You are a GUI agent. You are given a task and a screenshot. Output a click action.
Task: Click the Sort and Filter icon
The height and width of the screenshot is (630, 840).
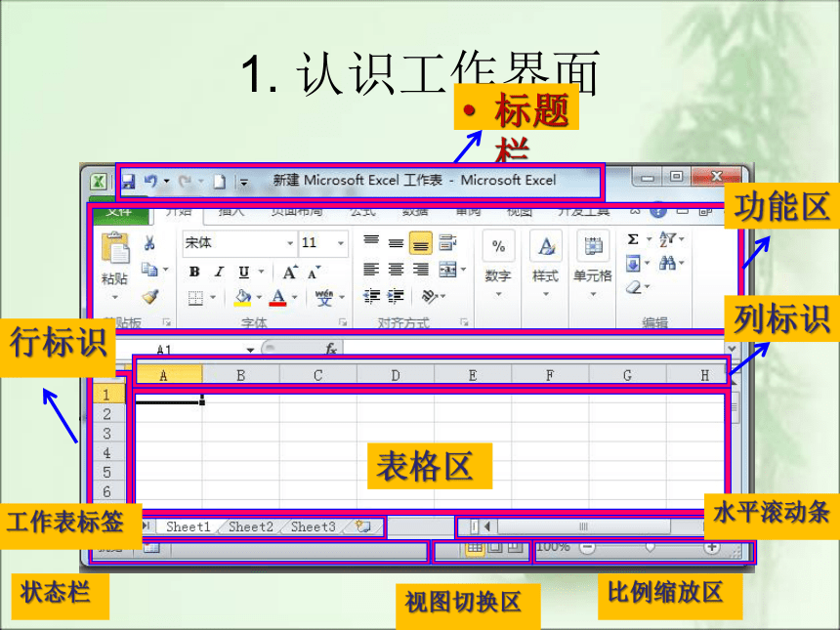tap(667, 239)
